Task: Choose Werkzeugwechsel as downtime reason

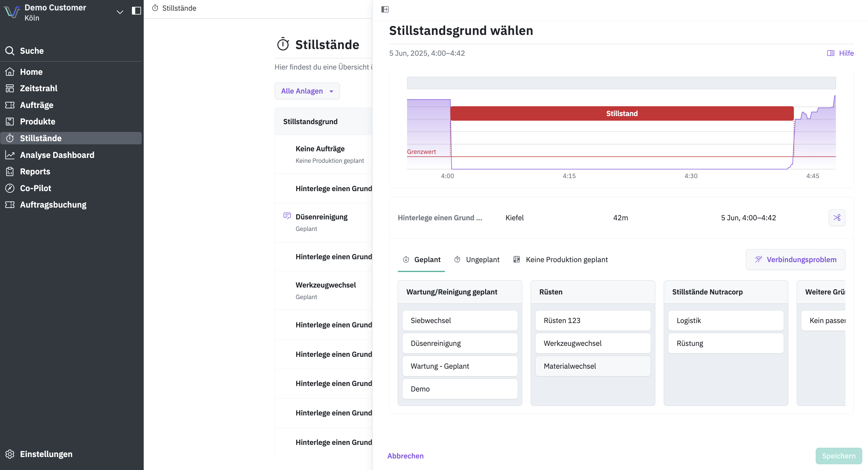Action: coord(593,343)
